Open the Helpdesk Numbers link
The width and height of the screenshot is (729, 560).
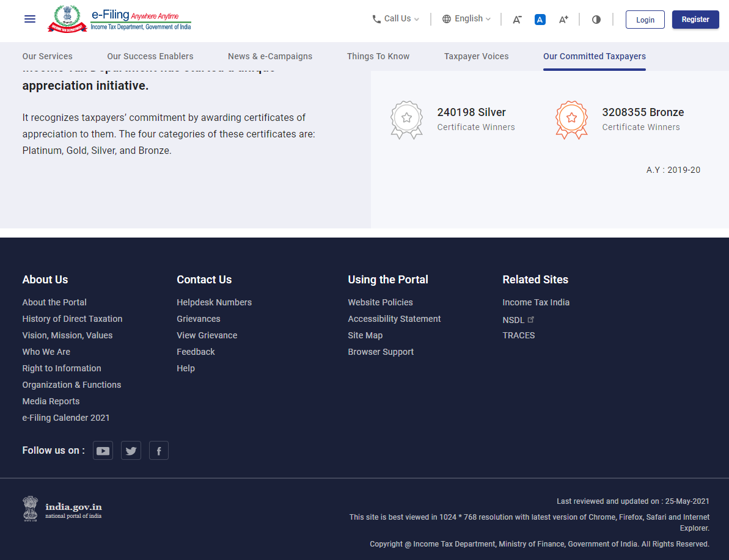tap(214, 302)
